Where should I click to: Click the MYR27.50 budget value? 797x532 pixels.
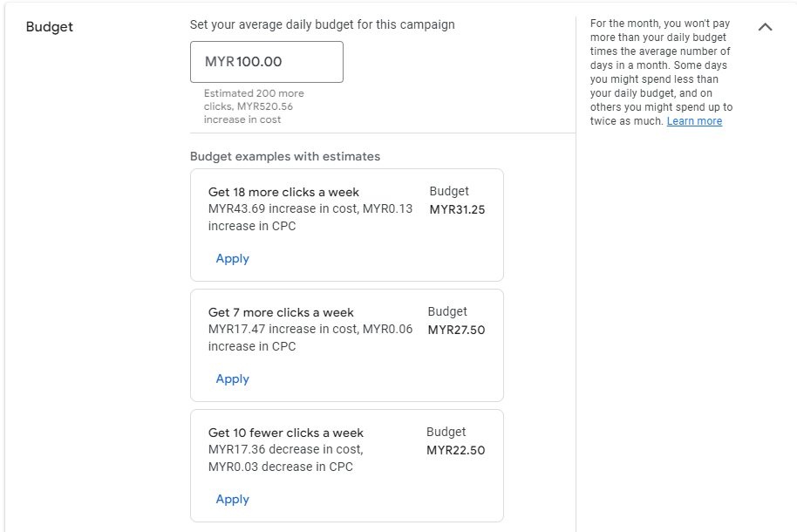point(456,331)
